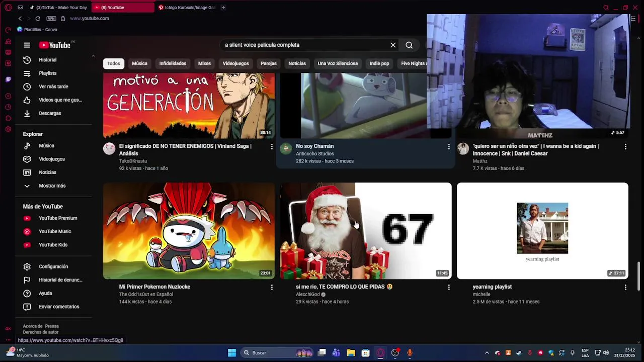Open options menu for yearning playlist
Viewport: 644px width, 362px height.
[x=625, y=287]
